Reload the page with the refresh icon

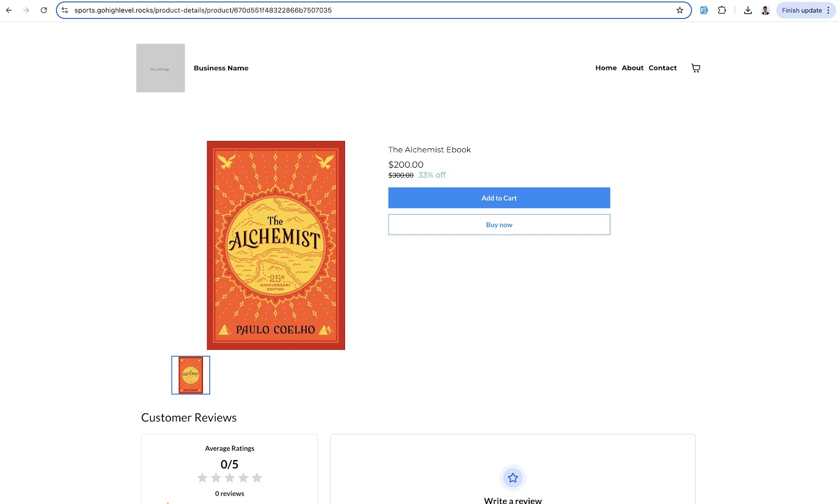pos(44,10)
